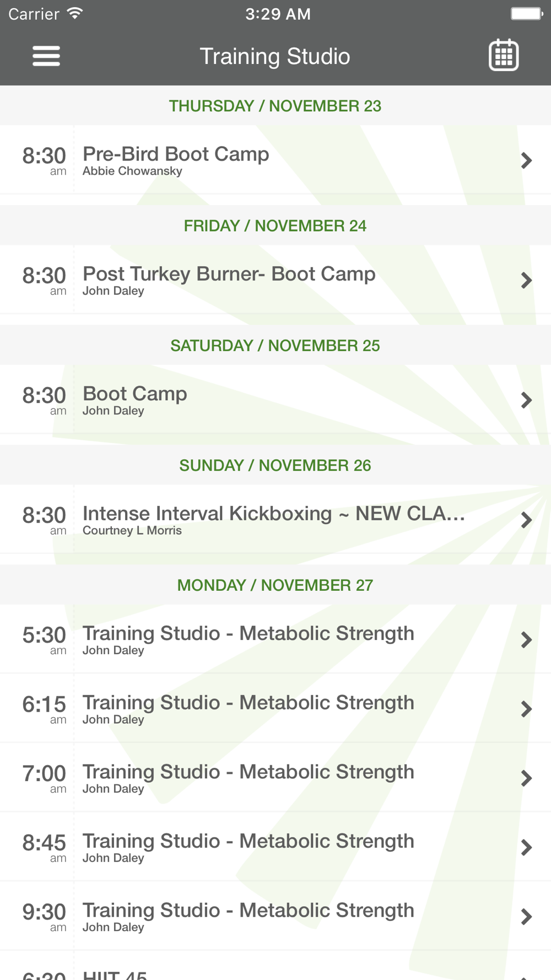The image size is (551, 980).
Task: Expand Saturday Boot Camp chevron arrow
Action: [x=527, y=400]
